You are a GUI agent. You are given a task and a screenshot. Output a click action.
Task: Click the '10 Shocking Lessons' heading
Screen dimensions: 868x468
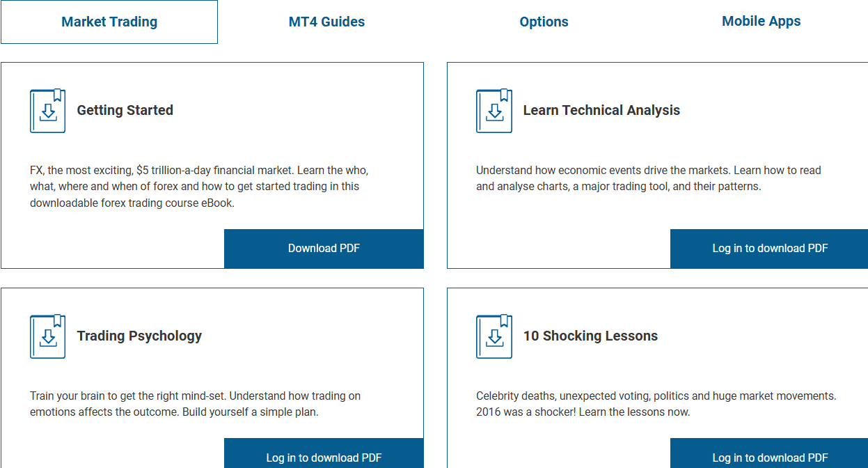591,336
